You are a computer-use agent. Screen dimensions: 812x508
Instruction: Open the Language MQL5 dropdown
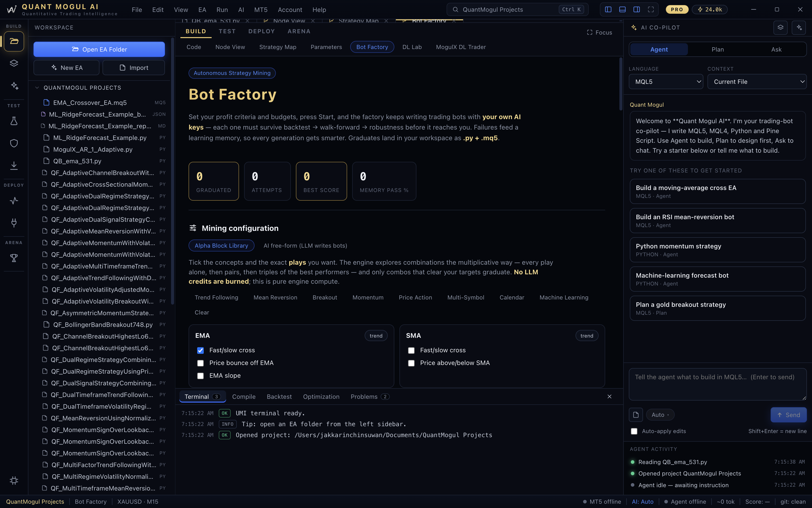pos(666,82)
